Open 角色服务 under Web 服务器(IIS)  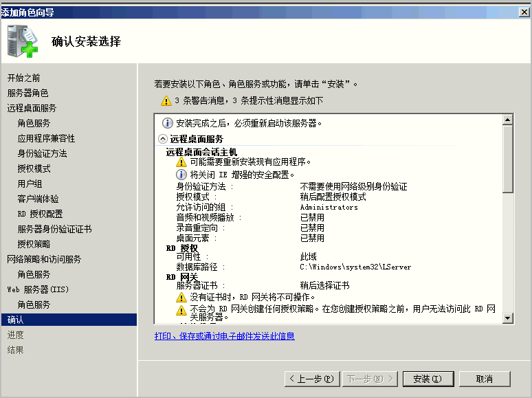tap(34, 305)
